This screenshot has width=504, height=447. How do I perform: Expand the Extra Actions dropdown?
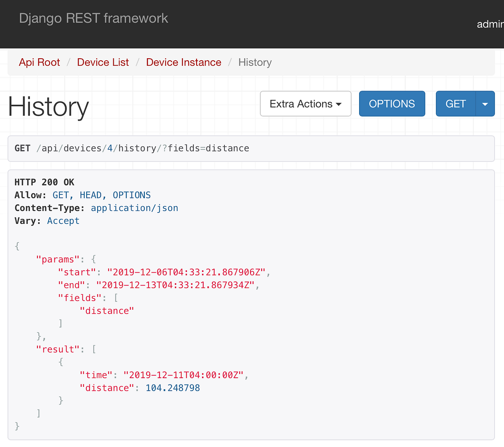(306, 104)
